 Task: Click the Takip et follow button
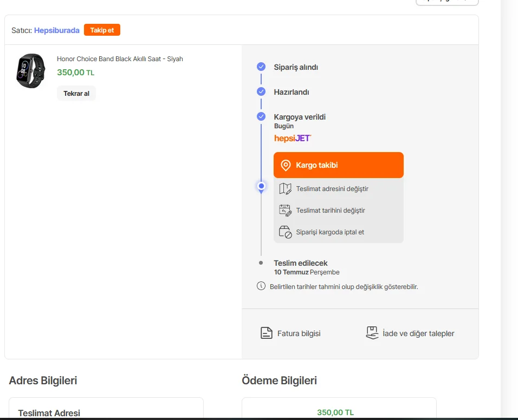(102, 30)
